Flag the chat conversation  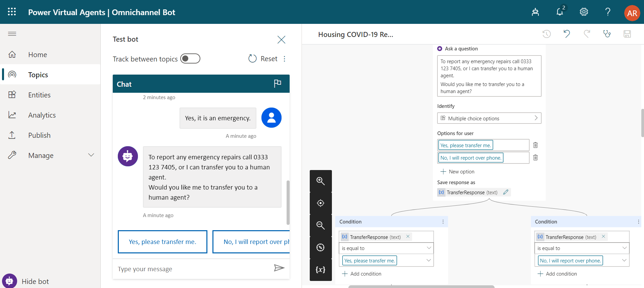click(277, 84)
